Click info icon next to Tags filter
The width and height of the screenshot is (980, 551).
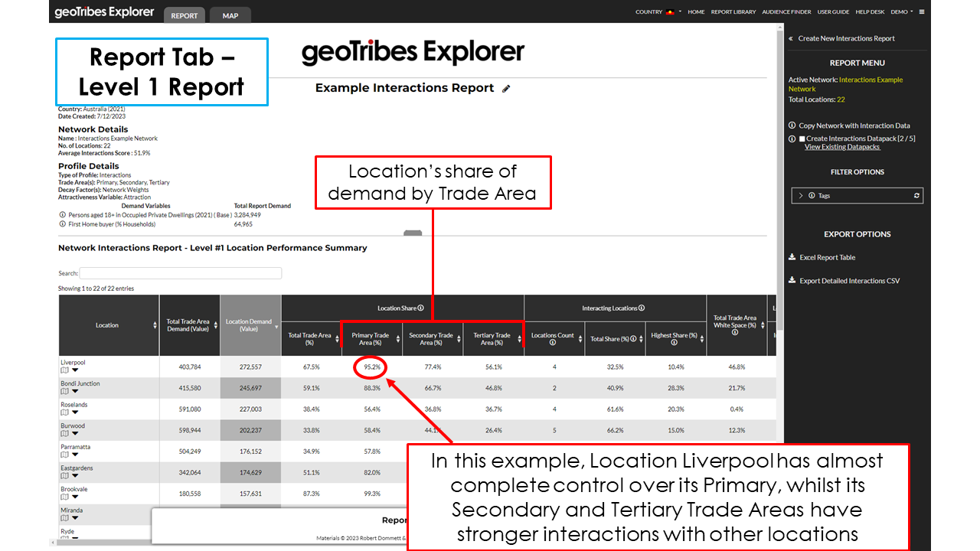812,196
